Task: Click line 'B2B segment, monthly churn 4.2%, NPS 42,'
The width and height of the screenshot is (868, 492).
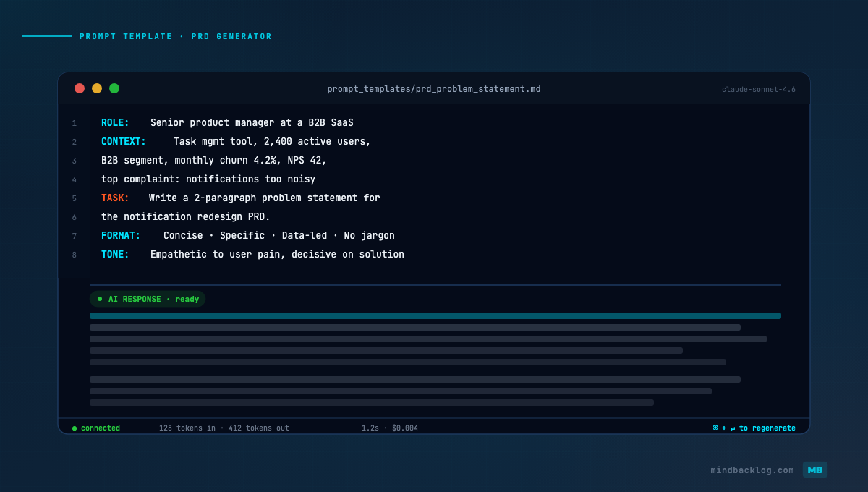Action: pos(214,161)
